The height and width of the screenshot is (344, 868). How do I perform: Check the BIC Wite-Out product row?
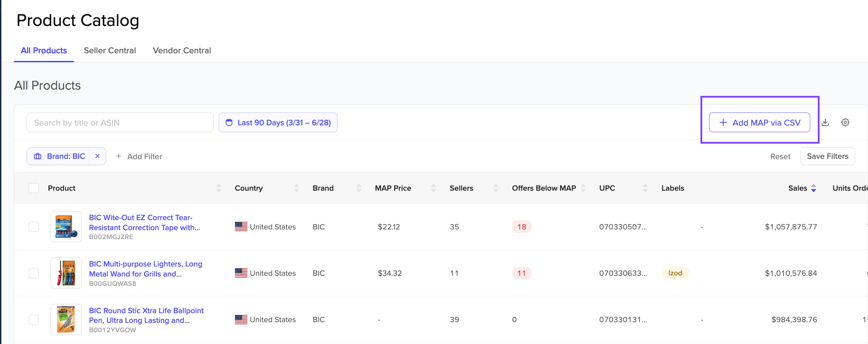(34, 227)
